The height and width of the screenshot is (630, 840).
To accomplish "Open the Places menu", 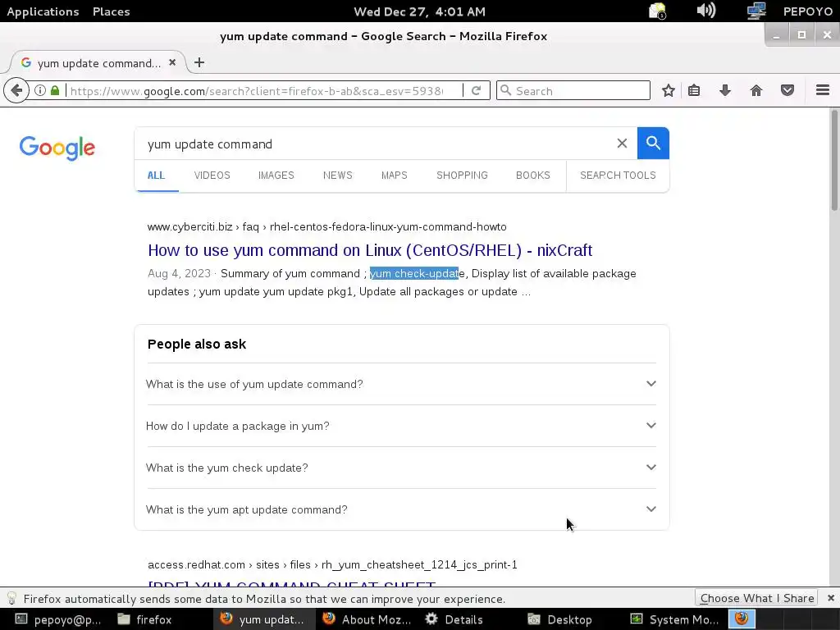I will click(x=111, y=11).
